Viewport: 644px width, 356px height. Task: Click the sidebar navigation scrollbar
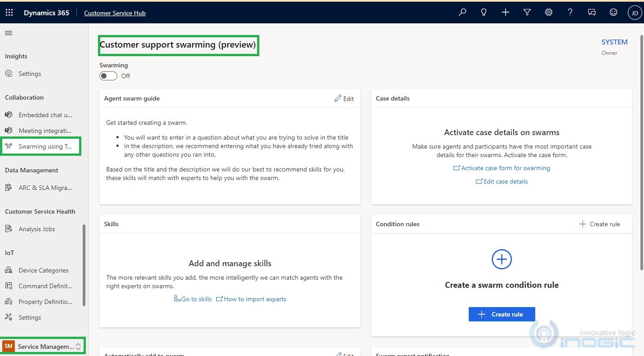coord(84,265)
